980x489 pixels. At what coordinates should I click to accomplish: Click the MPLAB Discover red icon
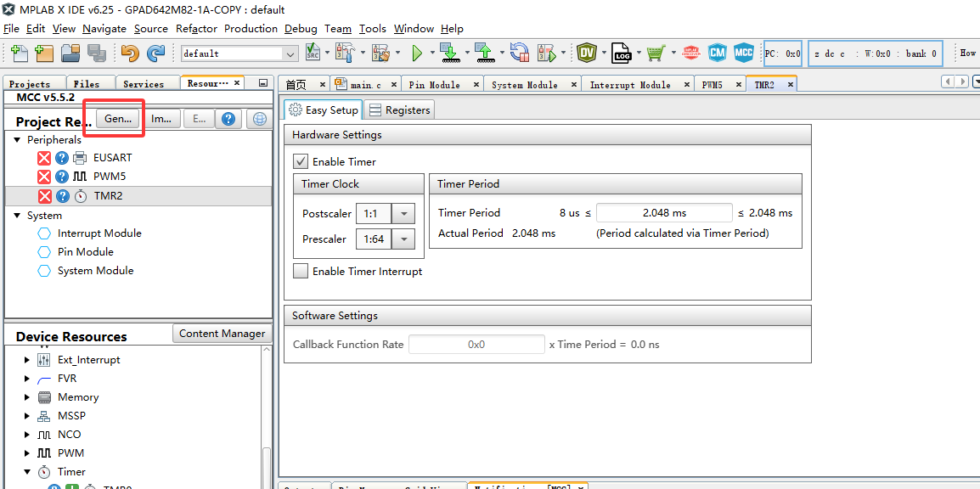(690, 53)
